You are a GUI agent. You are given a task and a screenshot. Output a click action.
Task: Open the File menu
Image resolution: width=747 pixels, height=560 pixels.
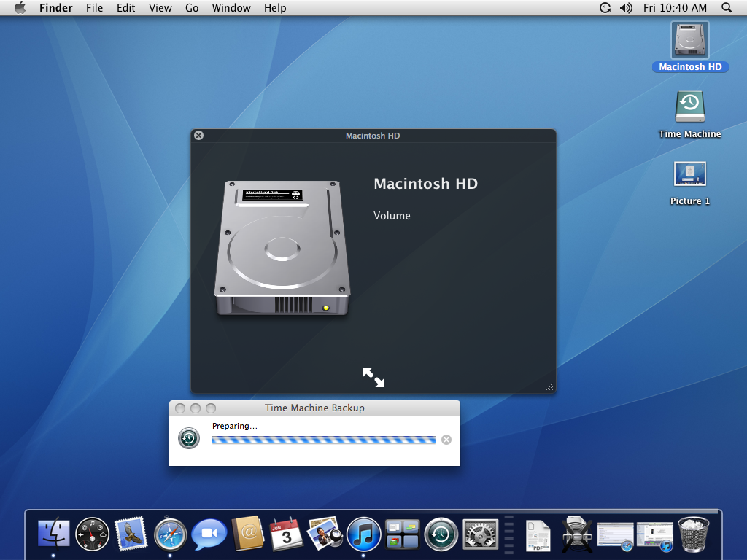click(94, 7)
